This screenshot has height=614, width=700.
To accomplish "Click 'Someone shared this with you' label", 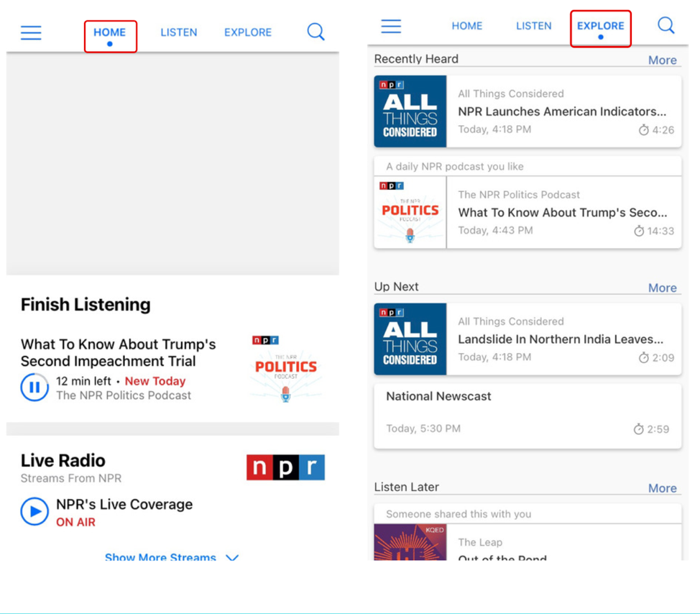I will pyautogui.click(x=459, y=514).
